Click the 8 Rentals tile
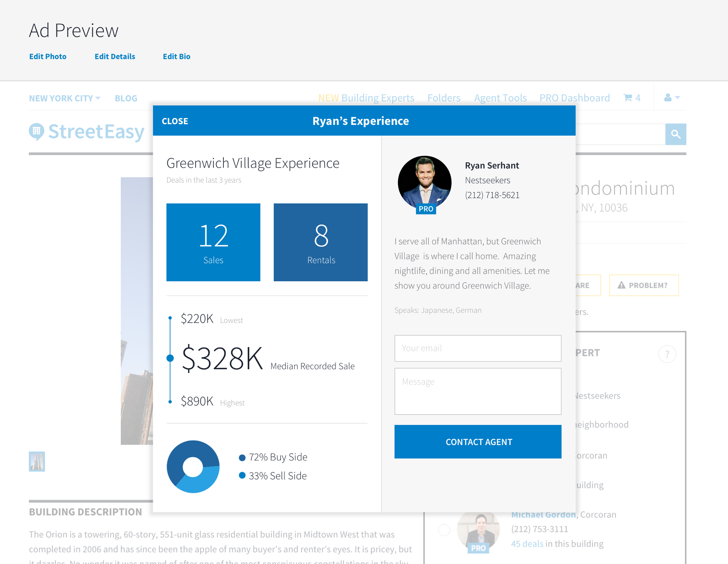Viewport: 728px width, 564px height. (321, 242)
